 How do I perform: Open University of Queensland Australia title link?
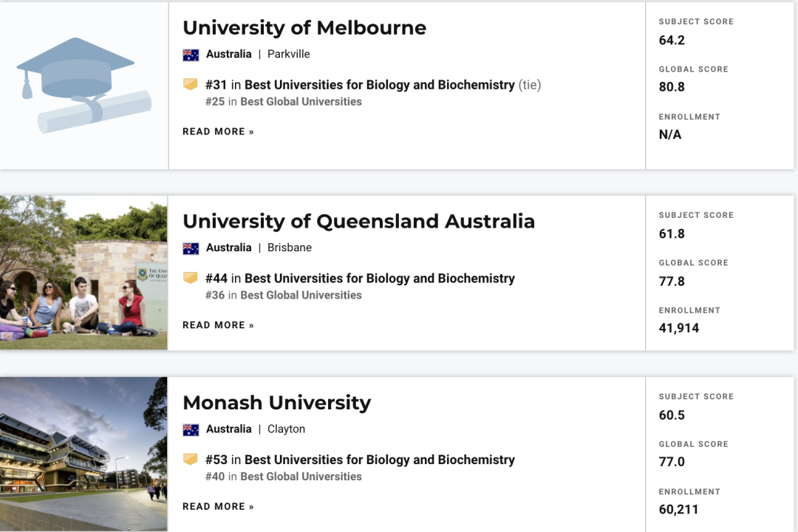(x=359, y=221)
